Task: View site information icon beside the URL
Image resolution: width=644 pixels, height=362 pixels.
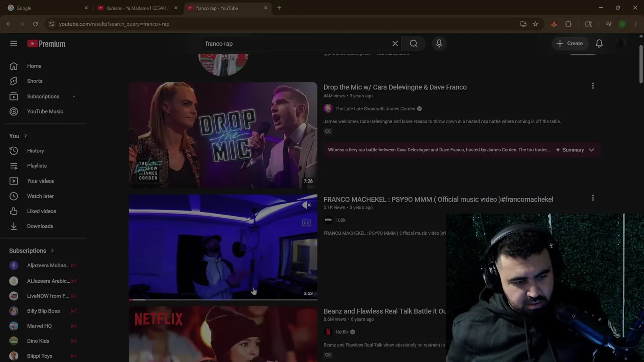Action: pos(51,24)
